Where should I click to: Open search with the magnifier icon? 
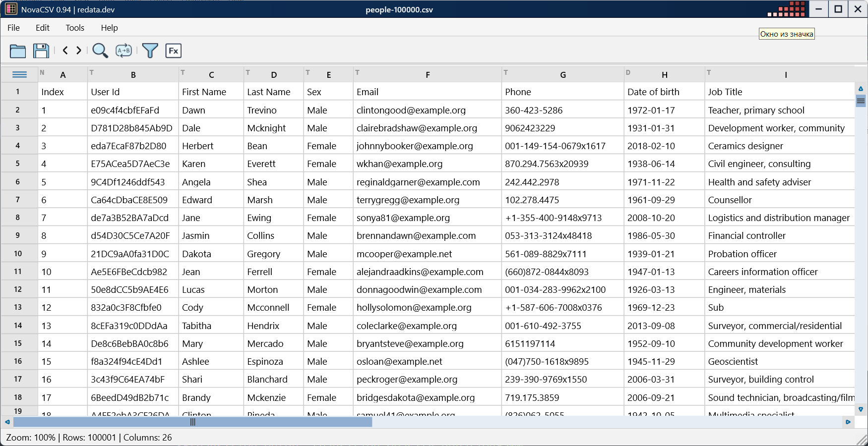100,51
